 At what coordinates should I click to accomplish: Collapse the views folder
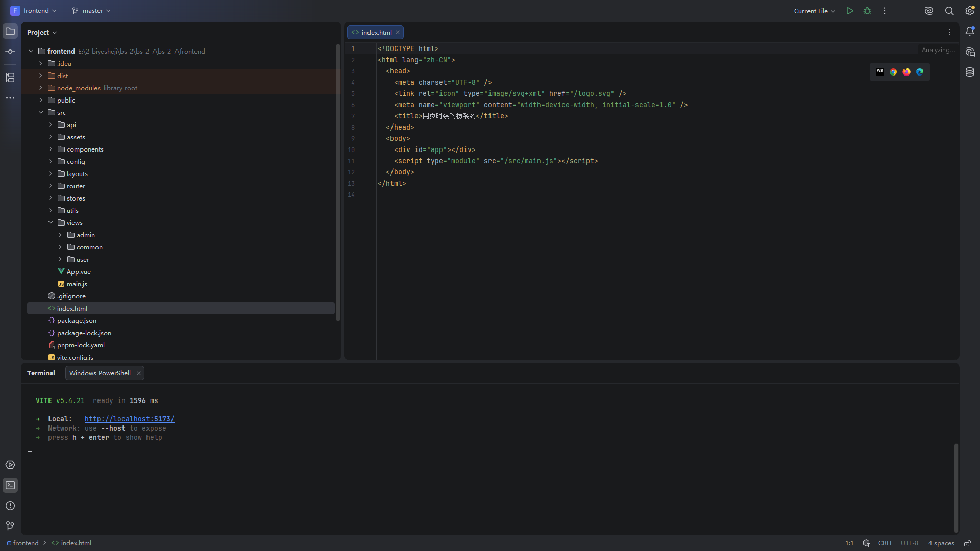[x=51, y=222]
